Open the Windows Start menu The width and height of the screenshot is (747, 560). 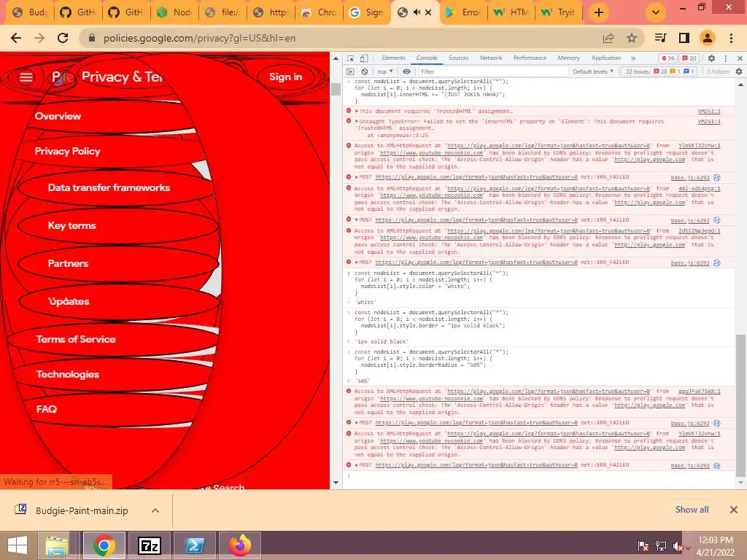(18, 545)
